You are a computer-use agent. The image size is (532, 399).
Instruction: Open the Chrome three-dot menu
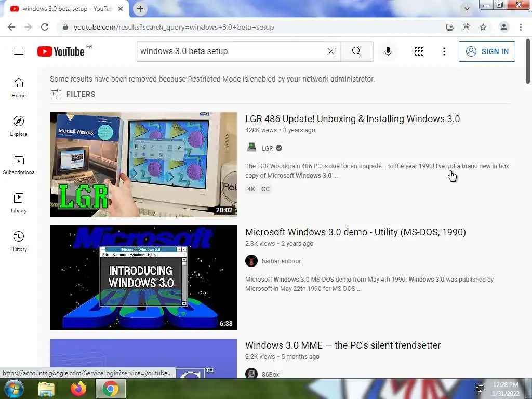tap(521, 27)
